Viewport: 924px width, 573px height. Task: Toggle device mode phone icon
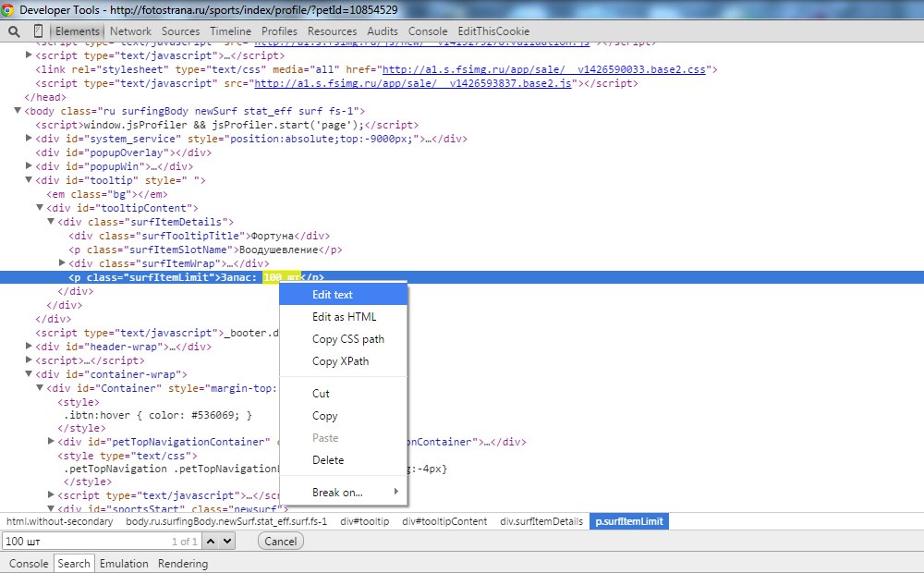click(x=37, y=31)
